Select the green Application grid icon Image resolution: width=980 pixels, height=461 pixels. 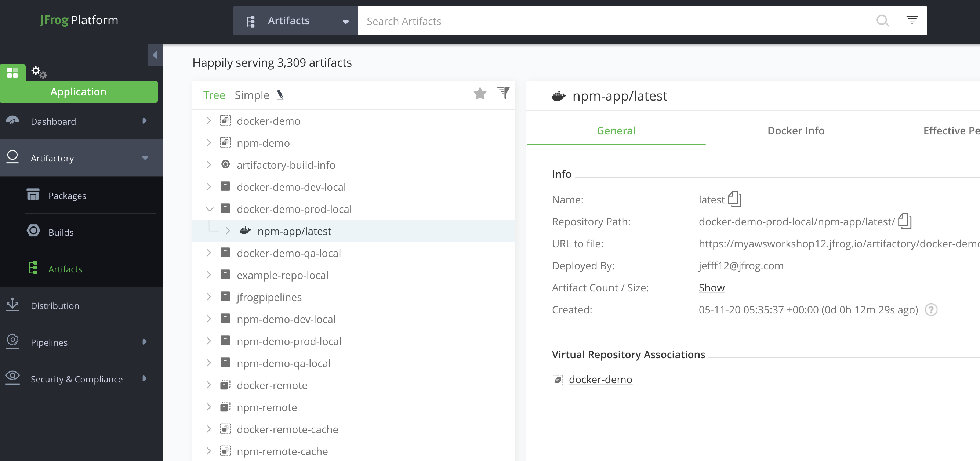point(12,72)
